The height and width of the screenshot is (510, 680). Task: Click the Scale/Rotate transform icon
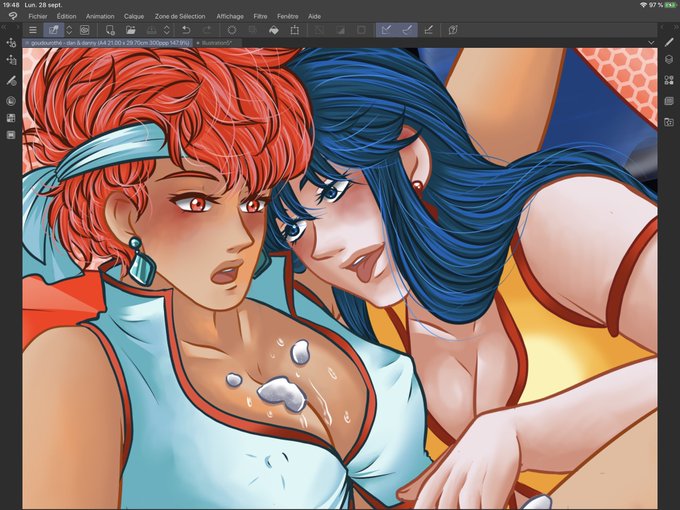point(294,30)
